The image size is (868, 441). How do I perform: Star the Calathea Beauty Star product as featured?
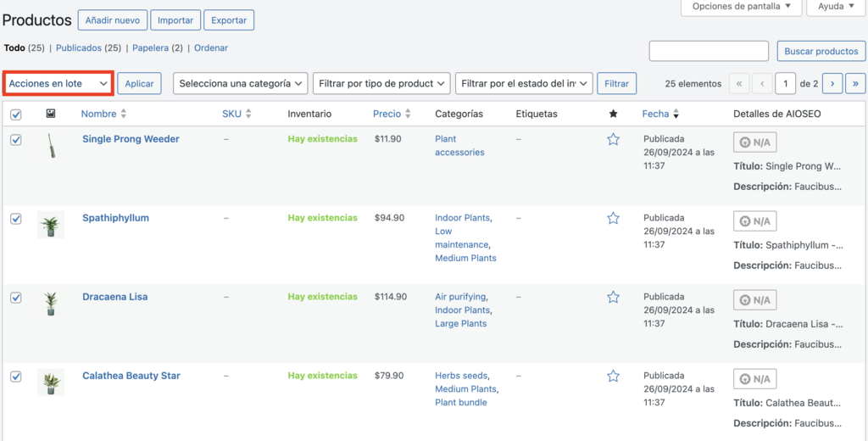pyautogui.click(x=613, y=377)
